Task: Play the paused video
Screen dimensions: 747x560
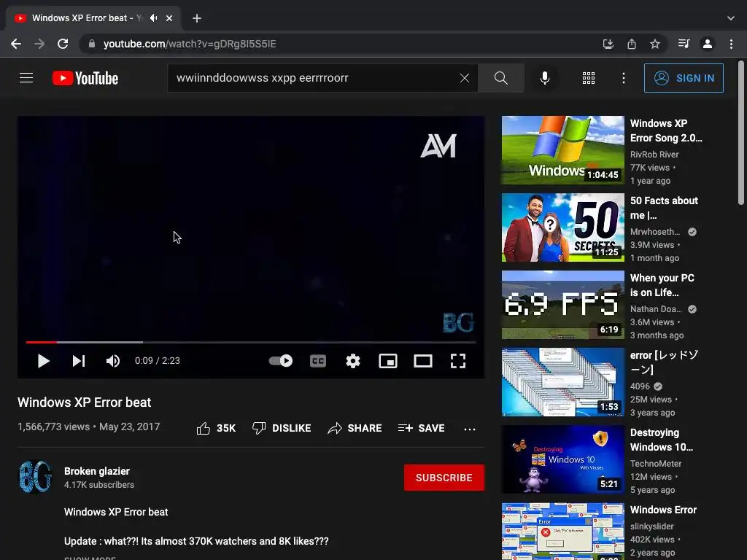Action: (x=43, y=361)
